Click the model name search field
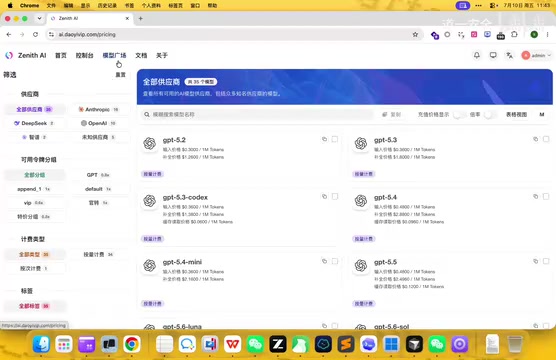Image resolution: width=556 pixels, height=360 pixels. click(x=257, y=115)
